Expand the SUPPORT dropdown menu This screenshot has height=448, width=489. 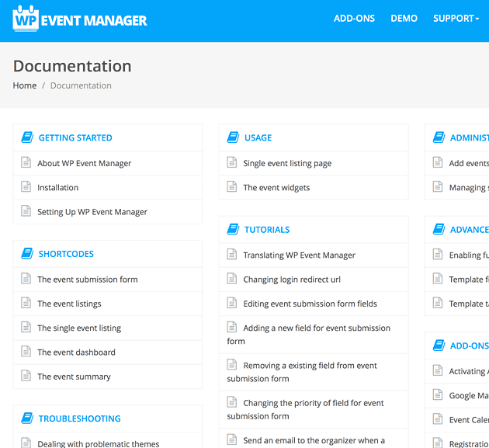click(x=456, y=19)
